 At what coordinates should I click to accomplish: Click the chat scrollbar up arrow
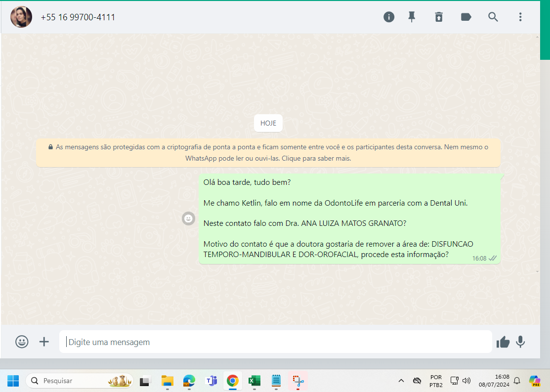point(537,37)
